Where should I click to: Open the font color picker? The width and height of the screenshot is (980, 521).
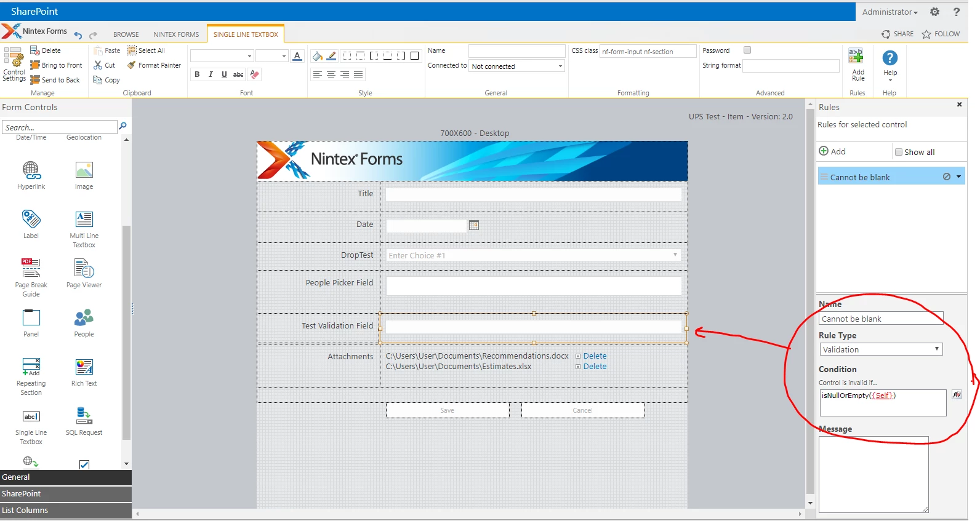click(x=297, y=56)
